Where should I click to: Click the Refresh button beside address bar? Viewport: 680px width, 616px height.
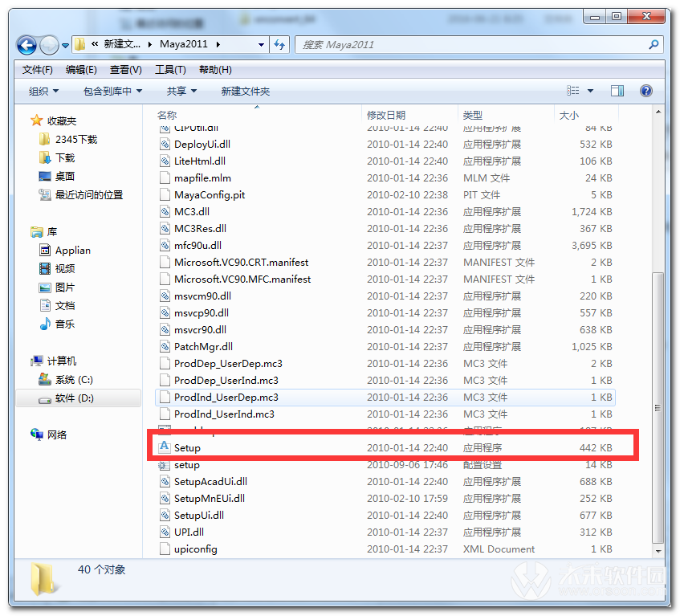click(279, 44)
